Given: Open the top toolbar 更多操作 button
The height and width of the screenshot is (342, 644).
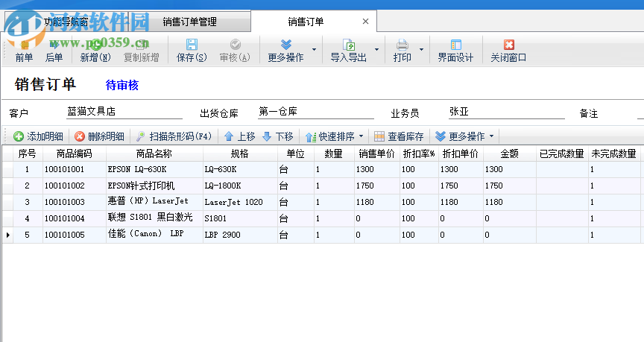Looking at the screenshot, I should pyautogui.click(x=286, y=51).
